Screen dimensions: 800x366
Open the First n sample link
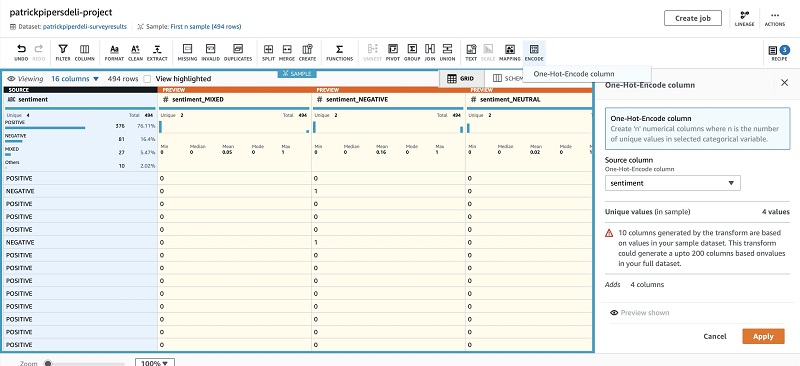206,27
